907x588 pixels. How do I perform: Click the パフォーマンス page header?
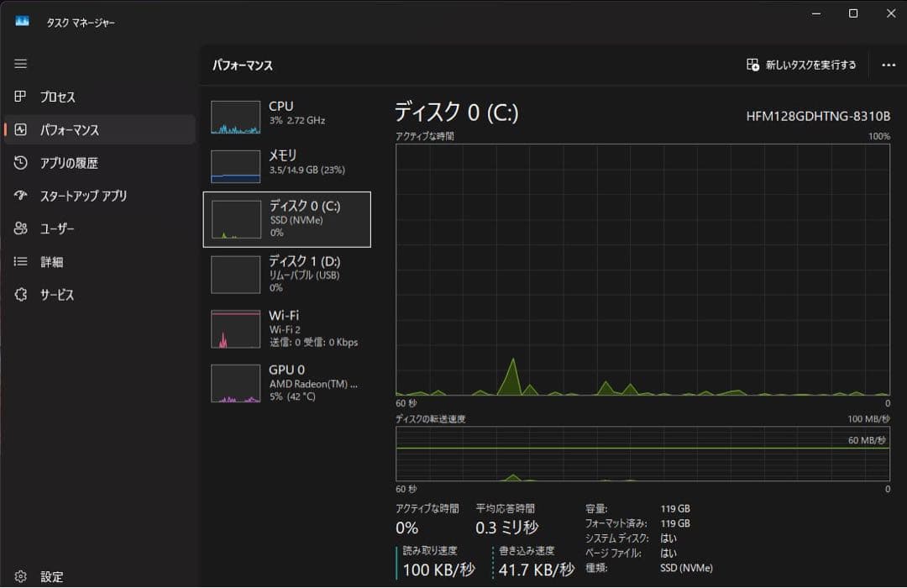pos(243,66)
